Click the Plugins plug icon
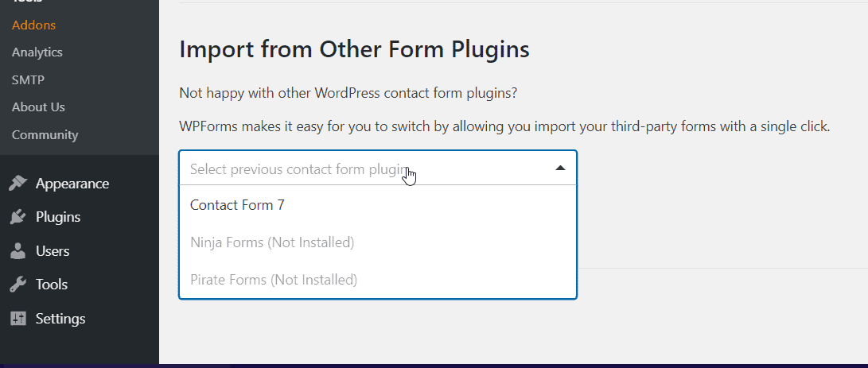 (x=18, y=217)
